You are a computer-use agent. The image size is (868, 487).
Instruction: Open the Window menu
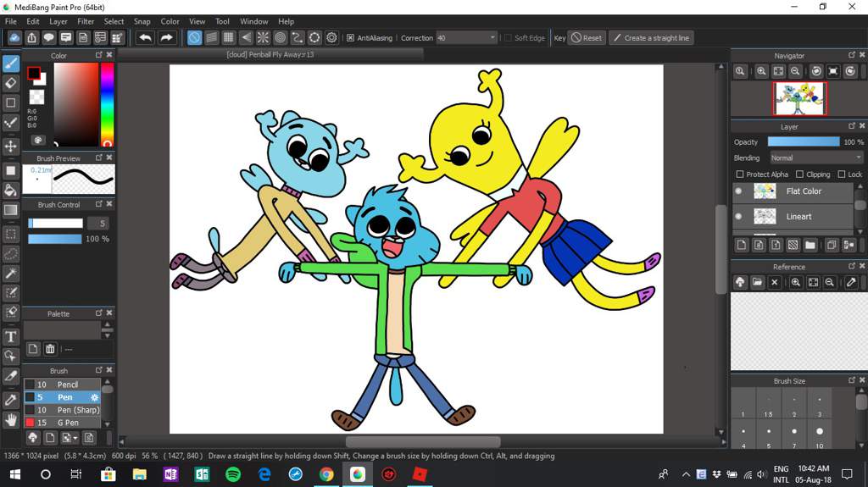253,21
